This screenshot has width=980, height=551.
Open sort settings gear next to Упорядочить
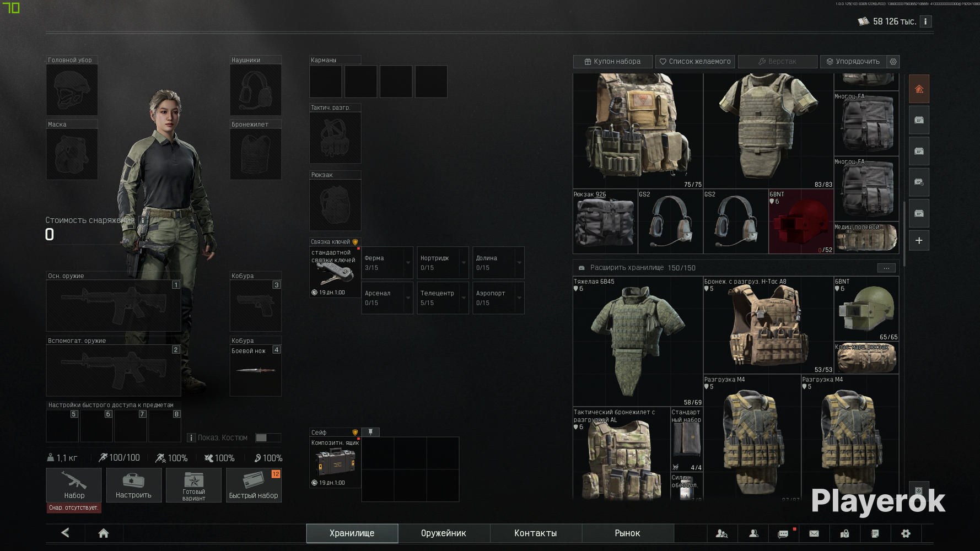(893, 62)
